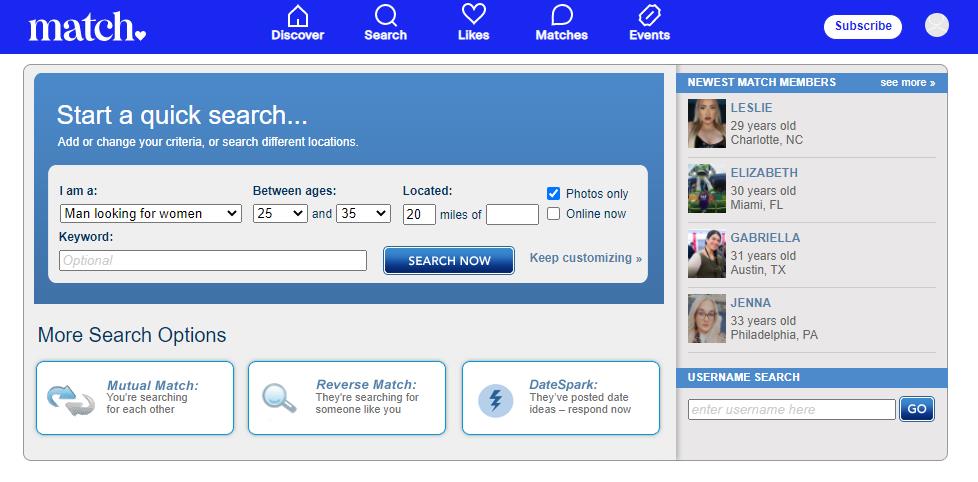Screen dimensions: 978x482
Task: Open the DateSpark title link
Action: tap(563, 384)
